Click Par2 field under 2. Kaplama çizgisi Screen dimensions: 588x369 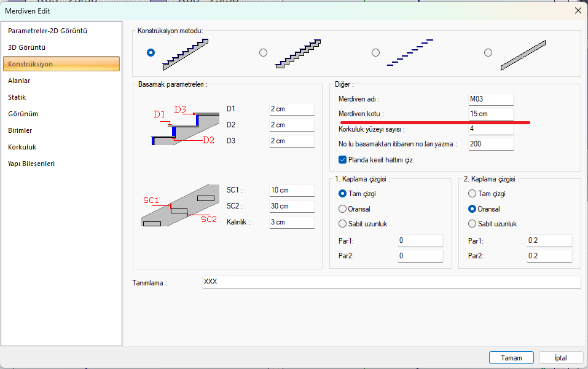point(549,256)
